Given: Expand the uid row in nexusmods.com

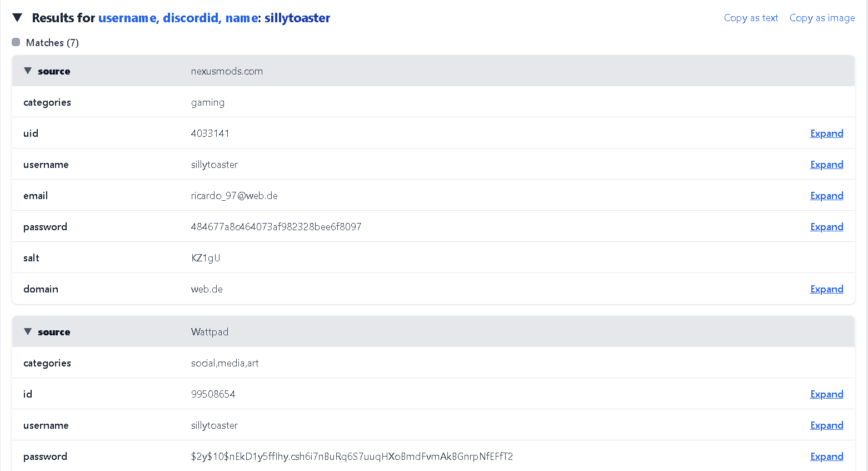Looking at the screenshot, I should tap(826, 133).
